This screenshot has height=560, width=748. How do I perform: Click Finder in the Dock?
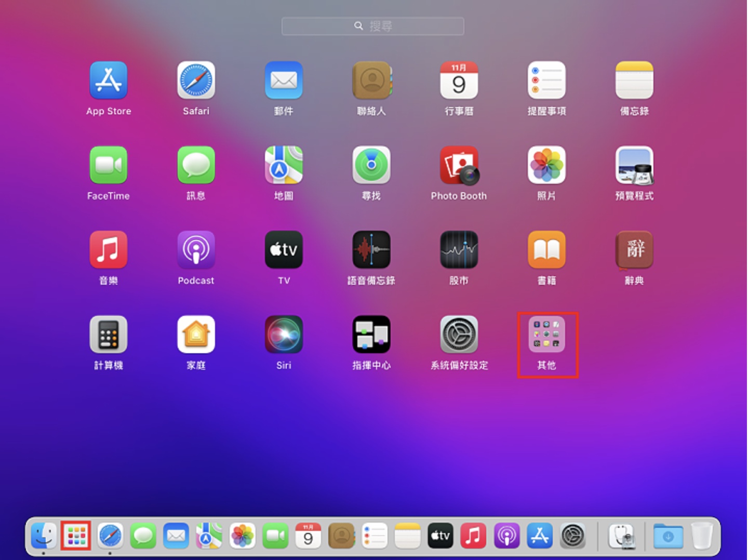click(44, 536)
